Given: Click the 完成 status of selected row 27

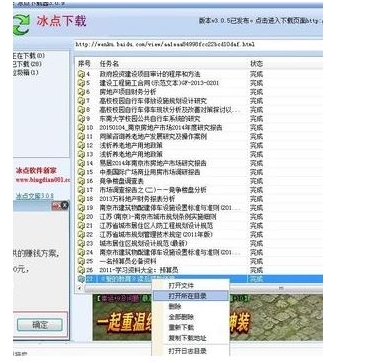Looking at the screenshot, I should tap(257, 279).
